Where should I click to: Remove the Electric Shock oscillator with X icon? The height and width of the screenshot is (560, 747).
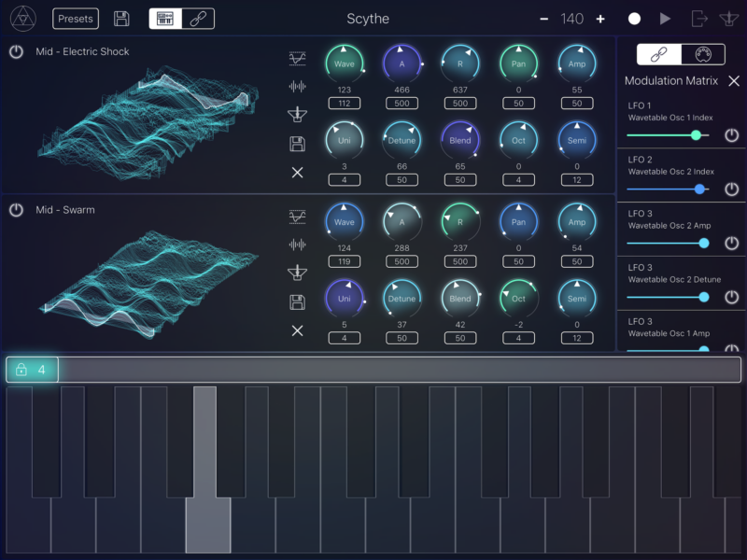297,172
